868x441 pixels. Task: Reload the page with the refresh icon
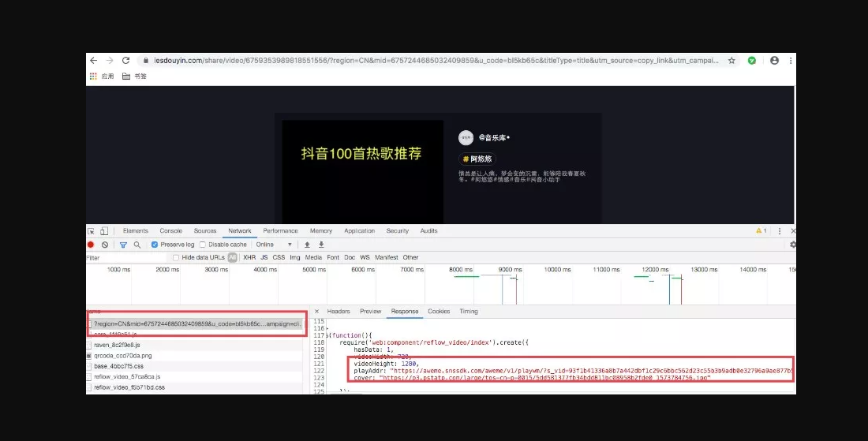[125, 60]
